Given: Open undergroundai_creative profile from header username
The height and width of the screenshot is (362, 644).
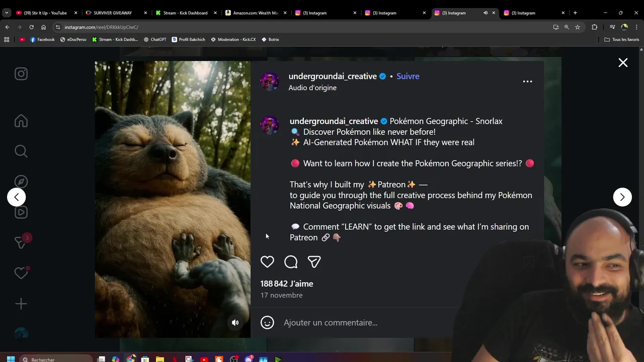Looking at the screenshot, I should 333,76.
